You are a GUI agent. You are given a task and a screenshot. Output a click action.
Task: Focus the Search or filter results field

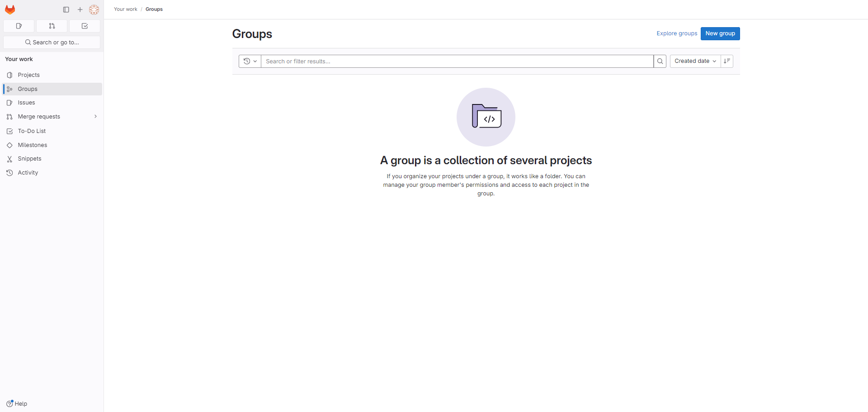(457, 62)
